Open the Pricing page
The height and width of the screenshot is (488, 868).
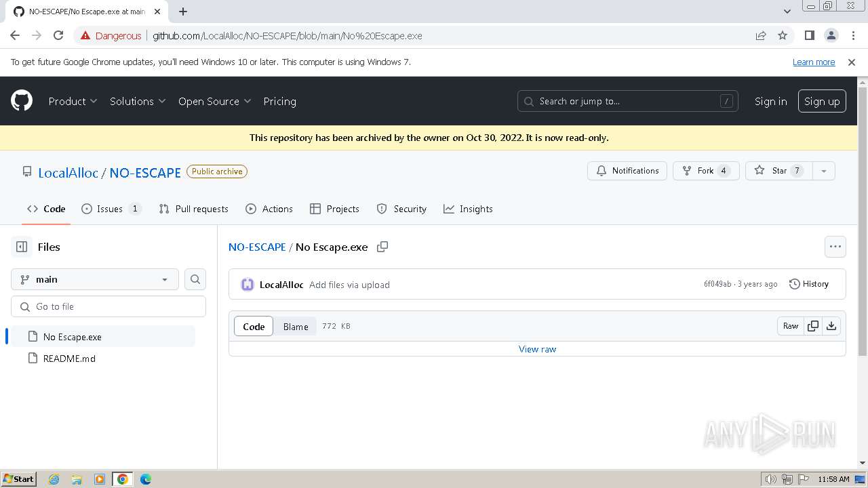[x=279, y=101]
